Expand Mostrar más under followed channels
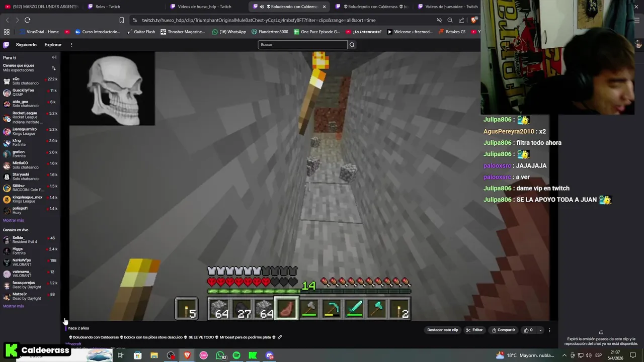 pyautogui.click(x=14, y=220)
